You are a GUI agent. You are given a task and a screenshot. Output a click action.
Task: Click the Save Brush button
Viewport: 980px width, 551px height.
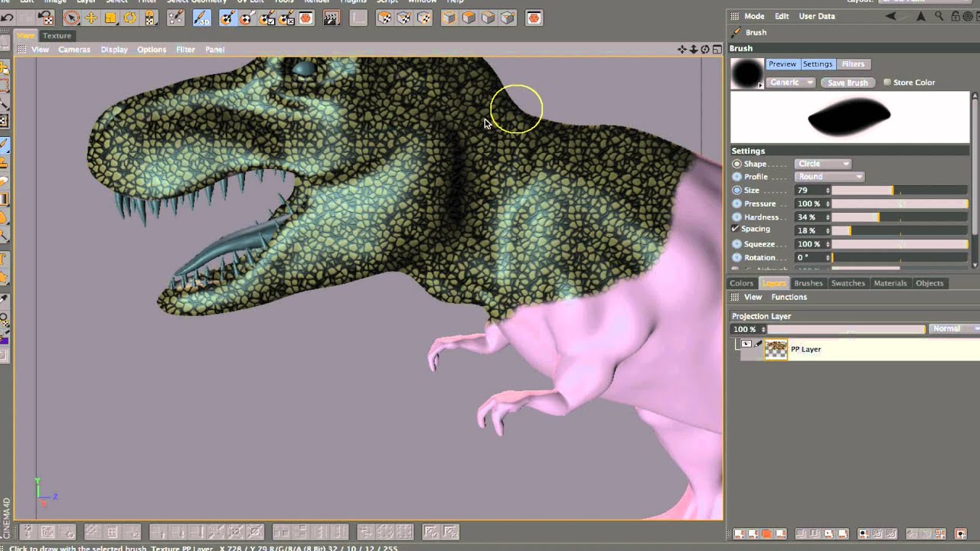pos(848,83)
